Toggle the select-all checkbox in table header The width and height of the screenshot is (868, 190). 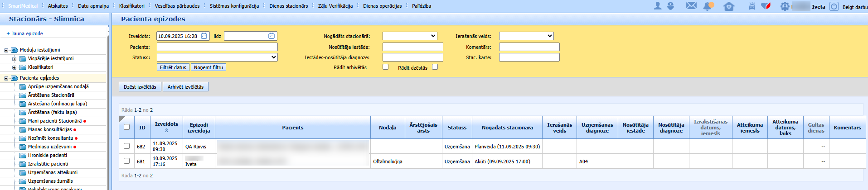point(126,127)
